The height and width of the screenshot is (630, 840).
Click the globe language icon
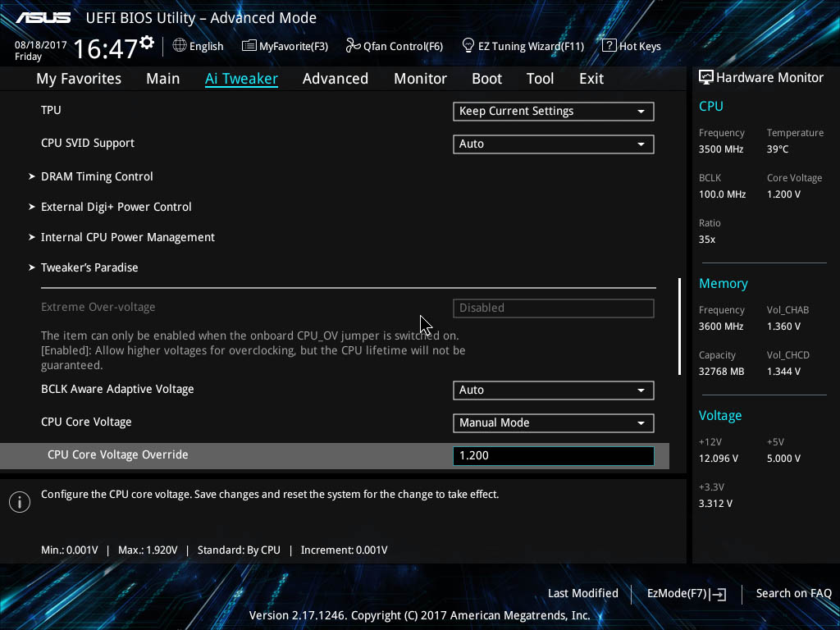pos(180,46)
